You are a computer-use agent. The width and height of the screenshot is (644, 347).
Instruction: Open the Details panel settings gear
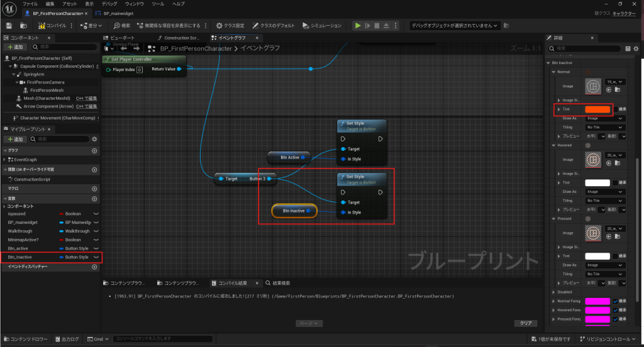637,49
